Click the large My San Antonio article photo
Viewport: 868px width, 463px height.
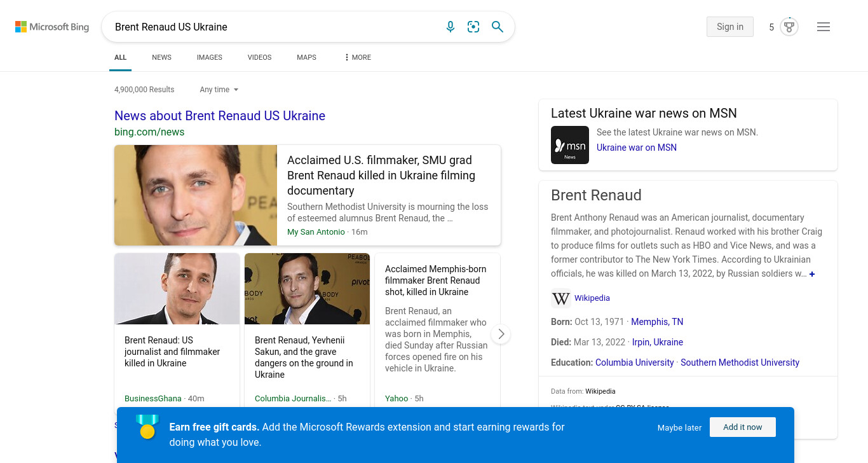[x=196, y=195]
